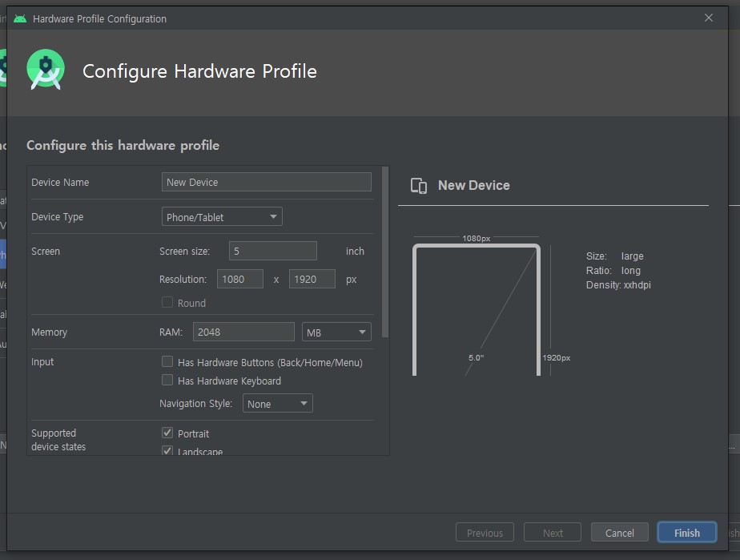740x560 pixels.
Task: Enable the Round screen checkbox
Action: [x=167, y=302]
